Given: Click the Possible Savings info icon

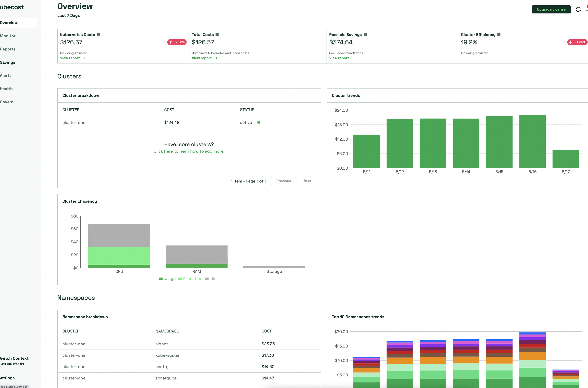Looking at the screenshot, I should [365, 35].
